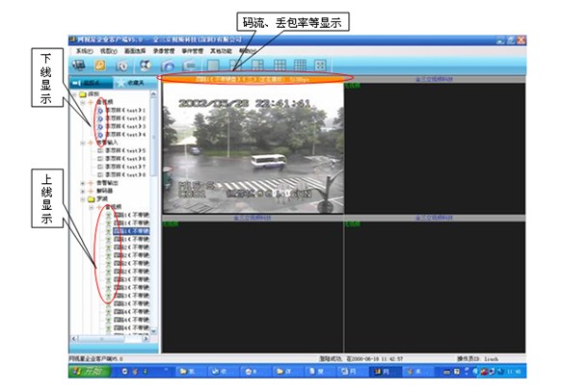Switch to nine-window grid layout
The image size is (561, 392).
coord(280,65)
